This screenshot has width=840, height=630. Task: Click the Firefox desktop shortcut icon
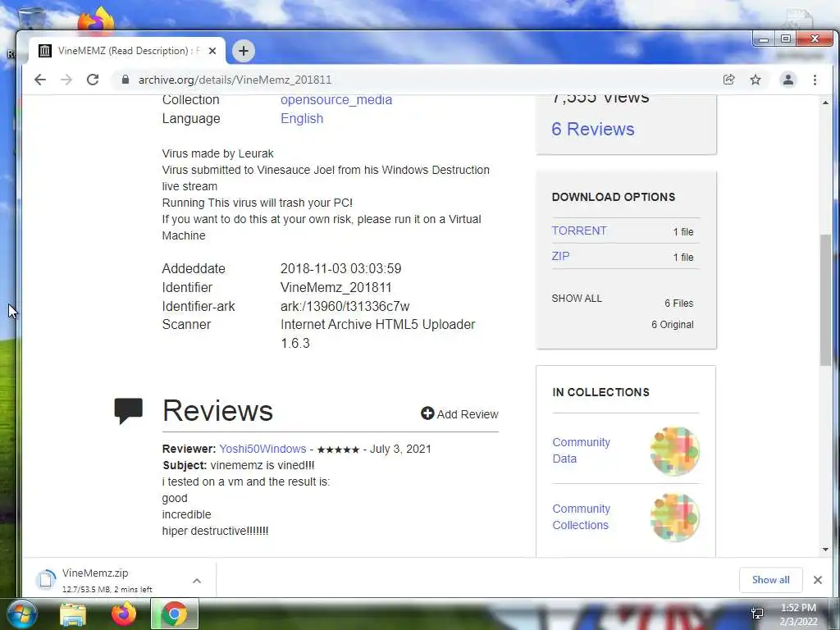point(96,20)
